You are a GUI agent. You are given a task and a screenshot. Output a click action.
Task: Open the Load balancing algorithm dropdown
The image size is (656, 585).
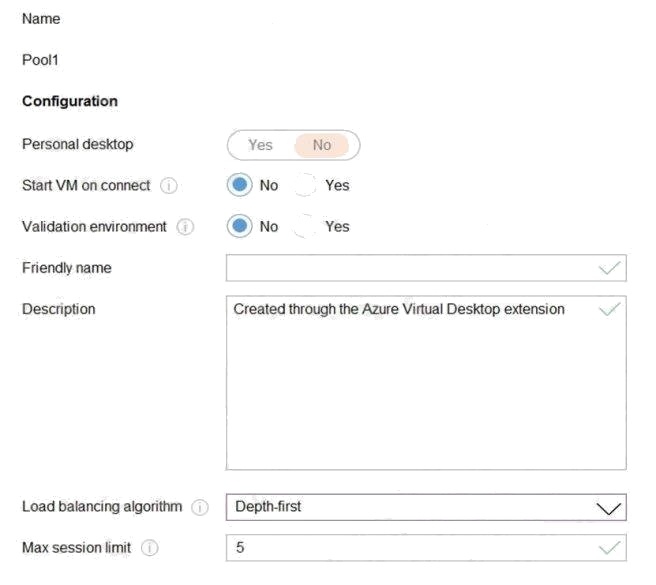426,507
